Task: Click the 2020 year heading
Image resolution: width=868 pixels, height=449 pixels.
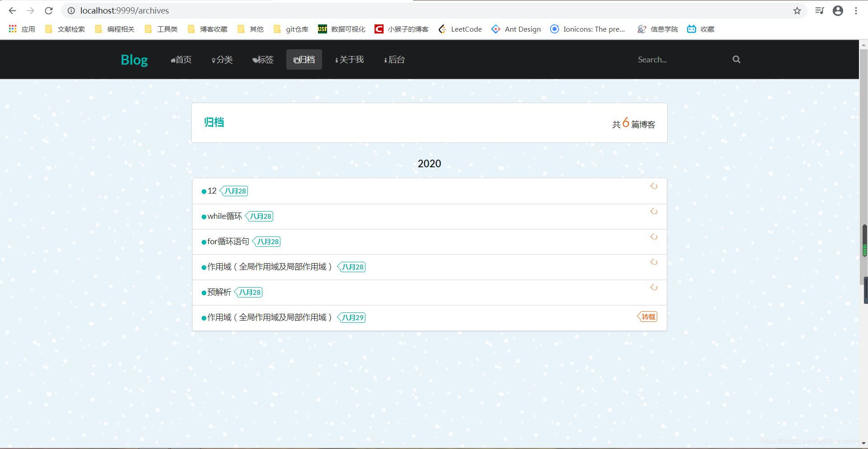Action: [429, 164]
